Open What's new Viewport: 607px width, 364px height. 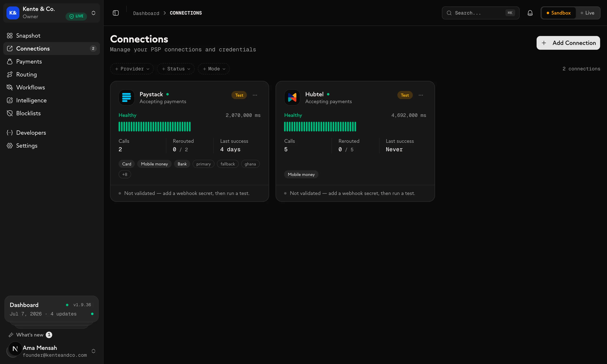tap(30, 335)
